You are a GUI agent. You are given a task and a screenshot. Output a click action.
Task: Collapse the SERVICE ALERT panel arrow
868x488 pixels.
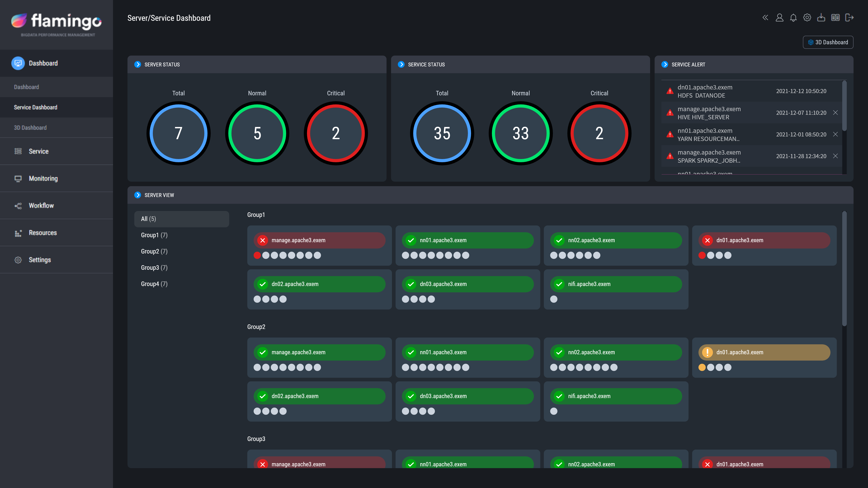coord(665,64)
